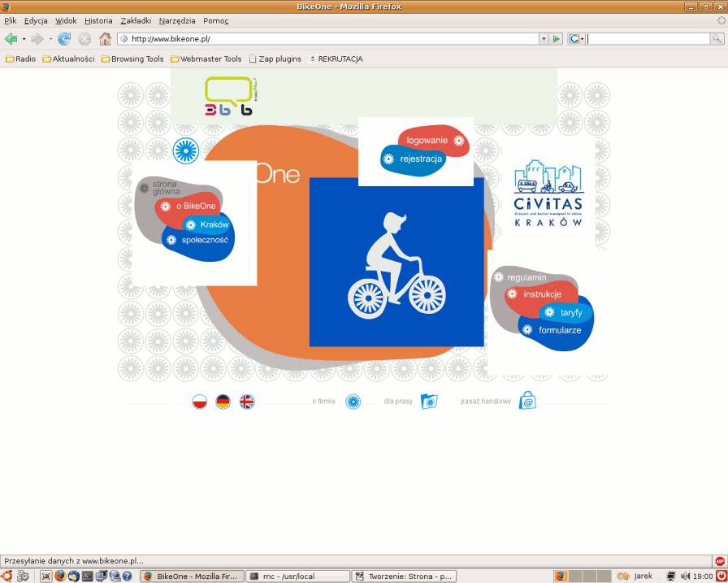
Task: Open the Kraków section
Action: (207, 225)
